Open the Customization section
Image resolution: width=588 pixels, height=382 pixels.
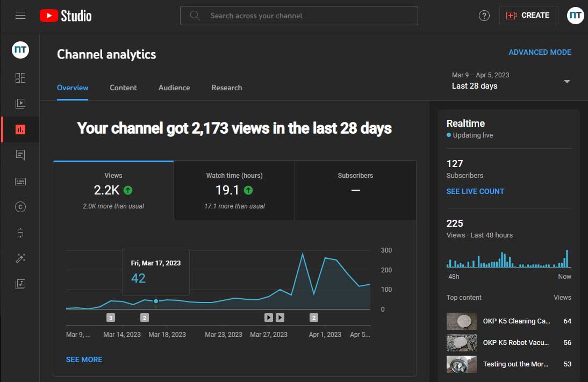click(20, 258)
